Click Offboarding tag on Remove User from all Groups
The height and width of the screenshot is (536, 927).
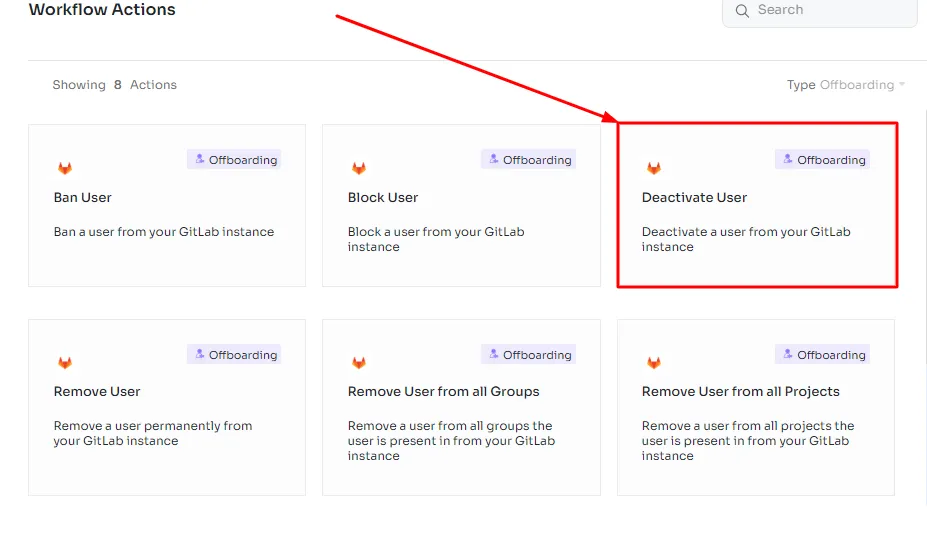click(529, 355)
